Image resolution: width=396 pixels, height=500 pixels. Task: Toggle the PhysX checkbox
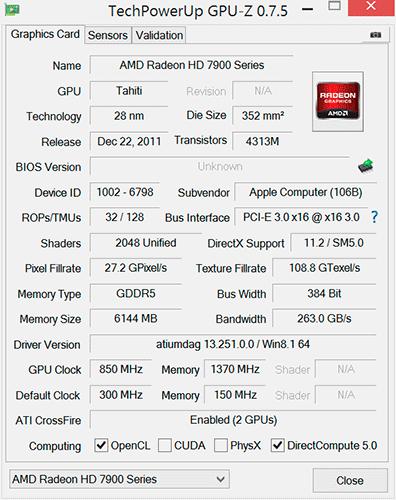220,445
